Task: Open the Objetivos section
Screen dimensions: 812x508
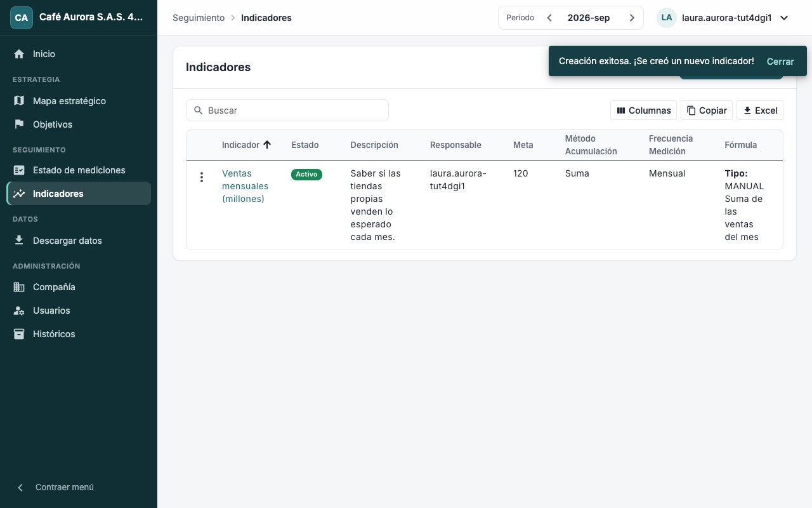Action: pos(79,124)
